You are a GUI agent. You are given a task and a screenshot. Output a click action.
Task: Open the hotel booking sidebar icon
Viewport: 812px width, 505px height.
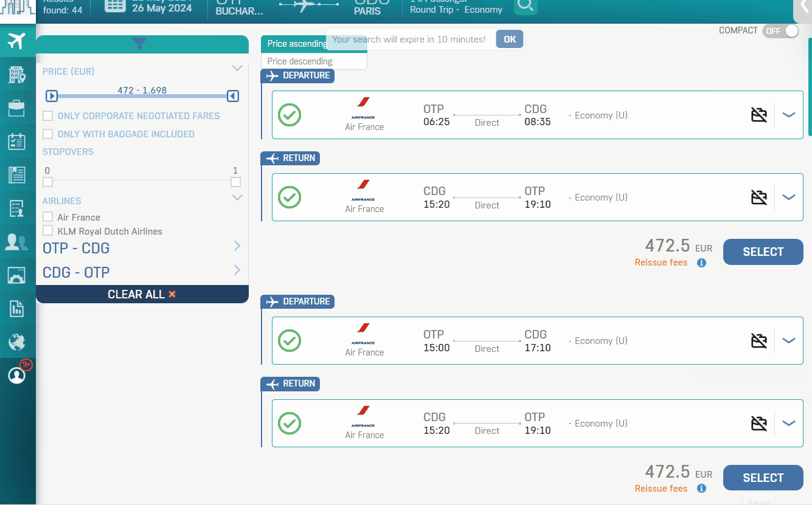click(x=16, y=74)
